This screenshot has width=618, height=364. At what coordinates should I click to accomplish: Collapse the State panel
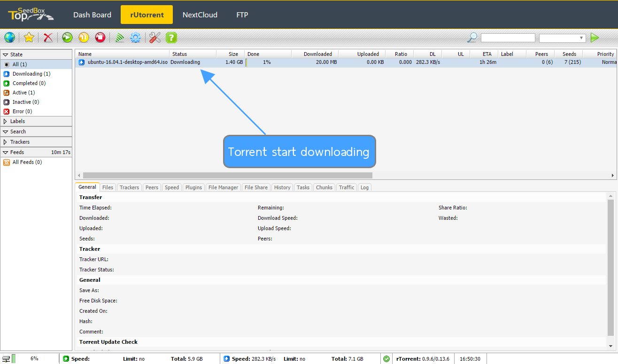(36, 54)
